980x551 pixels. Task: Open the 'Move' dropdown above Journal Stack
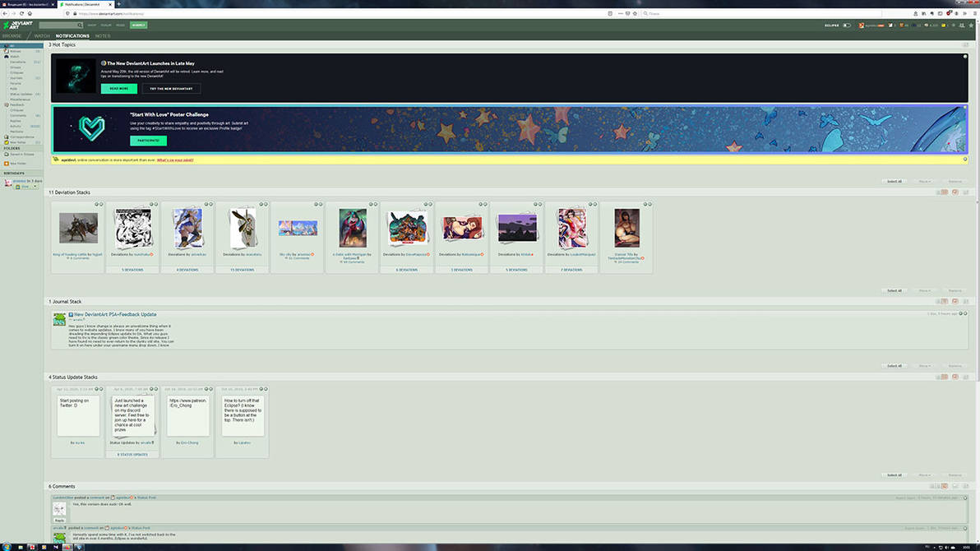(x=924, y=290)
